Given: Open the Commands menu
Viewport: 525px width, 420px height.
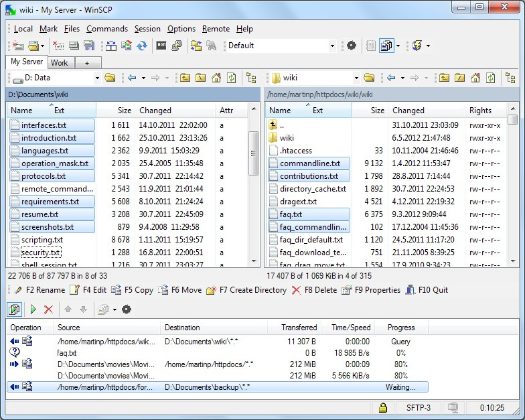Looking at the screenshot, I should [107, 29].
